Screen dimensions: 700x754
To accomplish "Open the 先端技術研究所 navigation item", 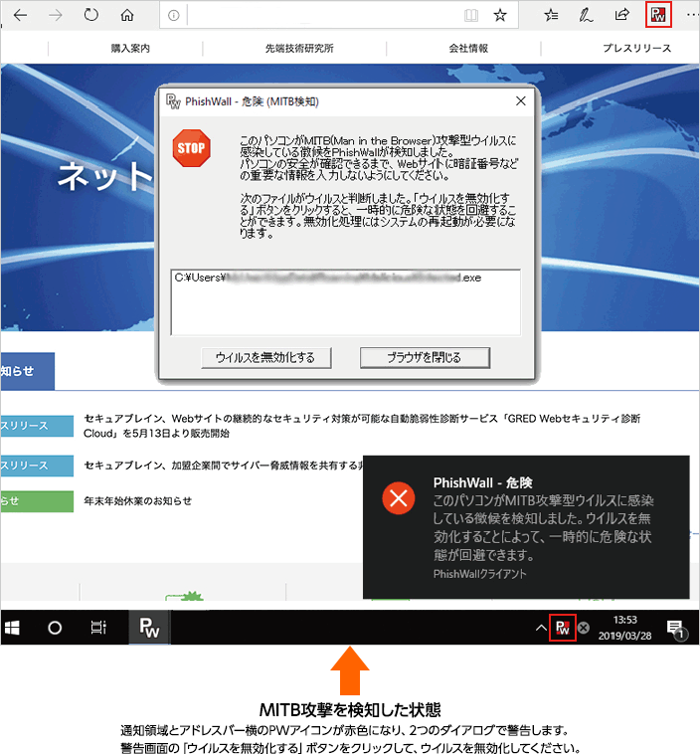I will coord(299,48).
